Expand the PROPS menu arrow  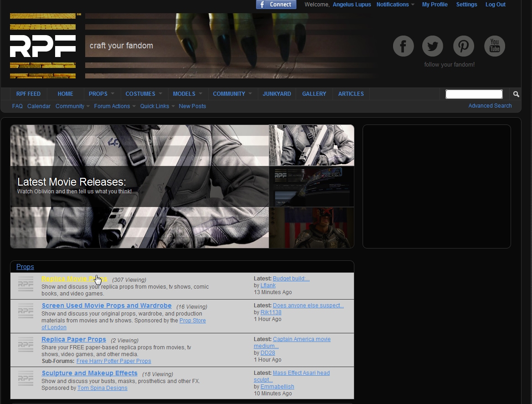click(113, 93)
